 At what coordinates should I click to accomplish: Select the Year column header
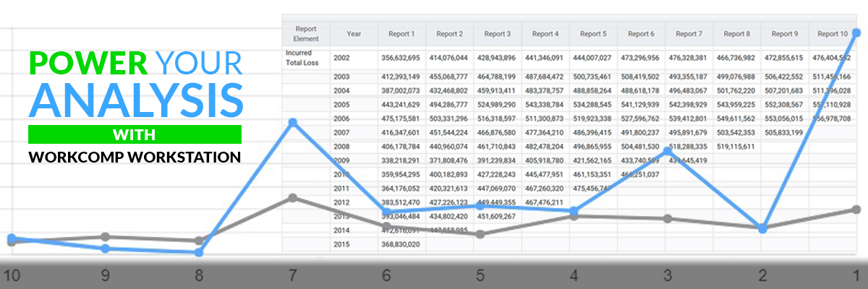click(x=354, y=33)
